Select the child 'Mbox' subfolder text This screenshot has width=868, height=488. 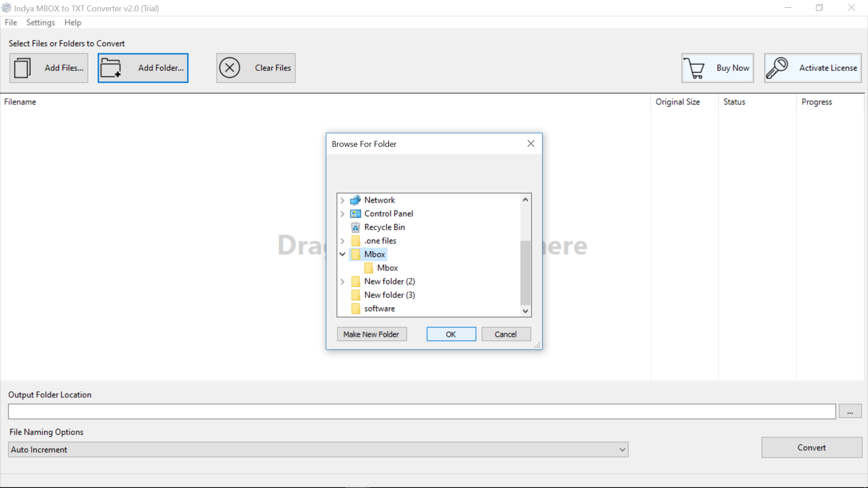tap(387, 267)
